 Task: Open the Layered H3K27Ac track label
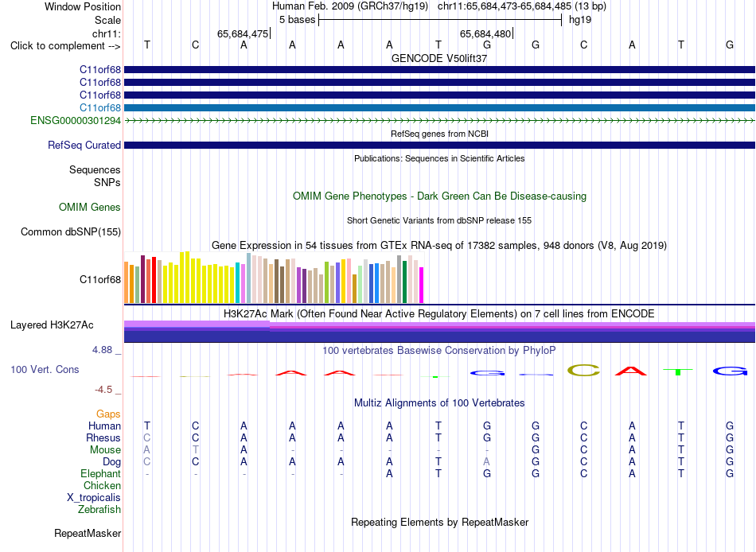[x=52, y=325]
